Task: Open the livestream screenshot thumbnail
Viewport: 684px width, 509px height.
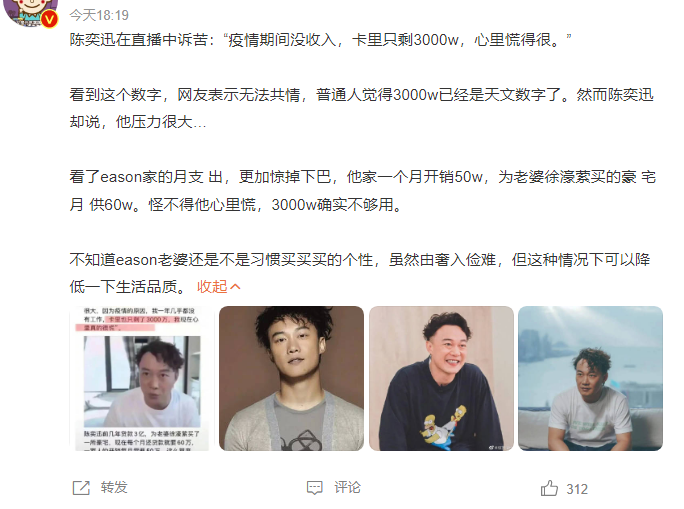Action: [x=142, y=378]
